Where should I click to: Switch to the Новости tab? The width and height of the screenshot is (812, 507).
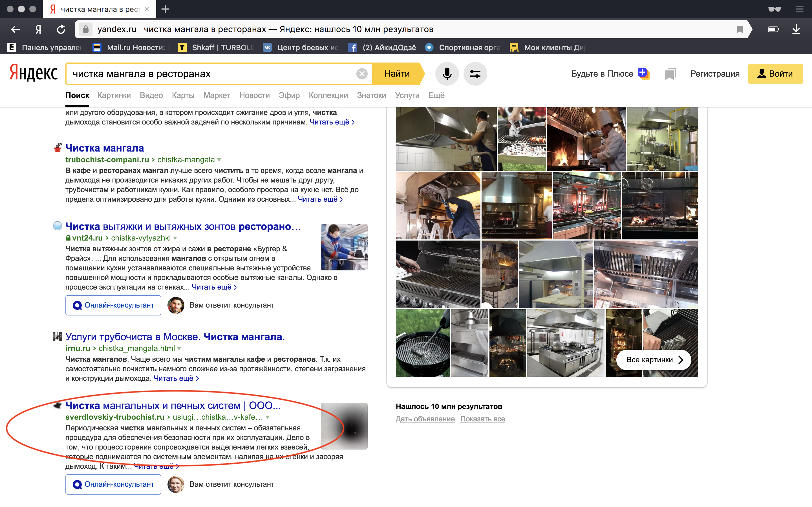(x=254, y=95)
